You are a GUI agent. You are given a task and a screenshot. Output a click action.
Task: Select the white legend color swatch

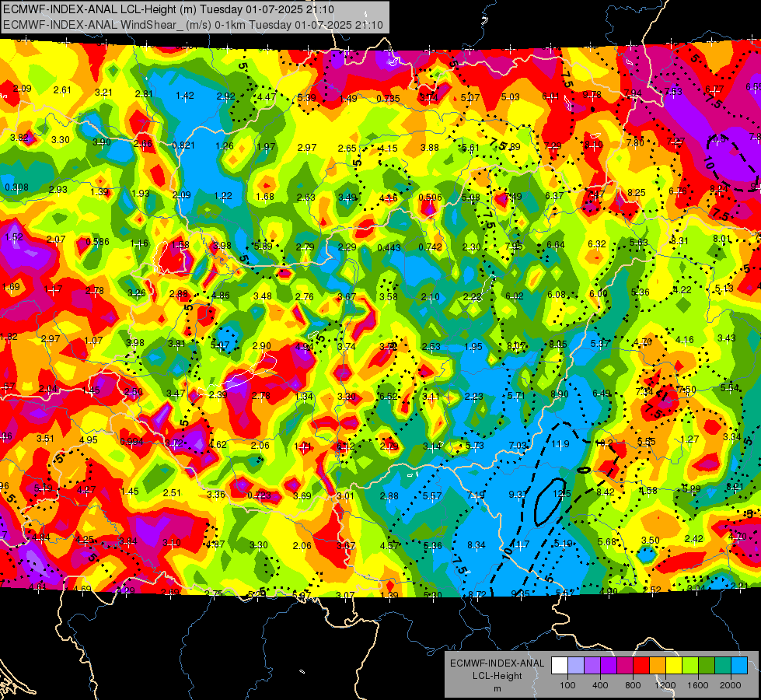(x=560, y=666)
